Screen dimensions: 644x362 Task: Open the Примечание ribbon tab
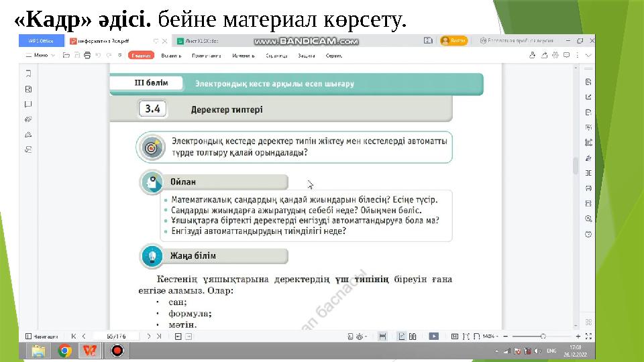tap(206, 56)
